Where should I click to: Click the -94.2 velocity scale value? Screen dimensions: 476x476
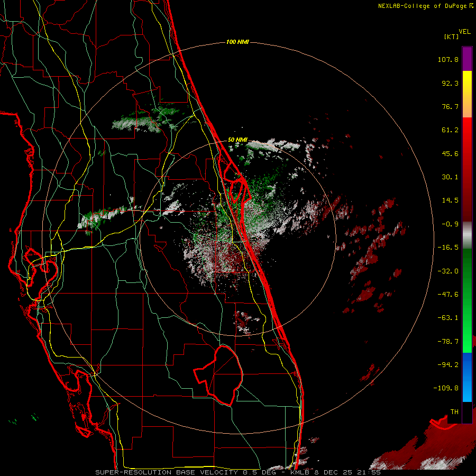tap(448, 364)
